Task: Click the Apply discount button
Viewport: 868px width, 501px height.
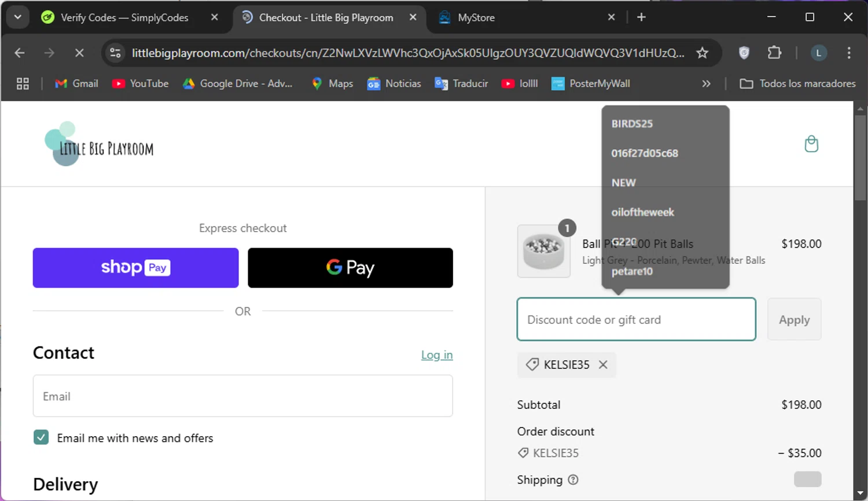Action: tap(794, 319)
